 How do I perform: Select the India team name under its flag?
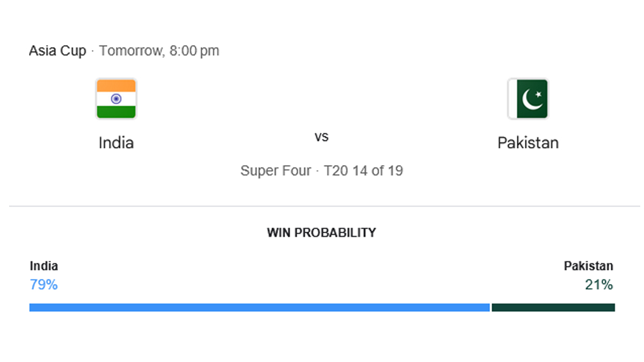[x=116, y=143]
